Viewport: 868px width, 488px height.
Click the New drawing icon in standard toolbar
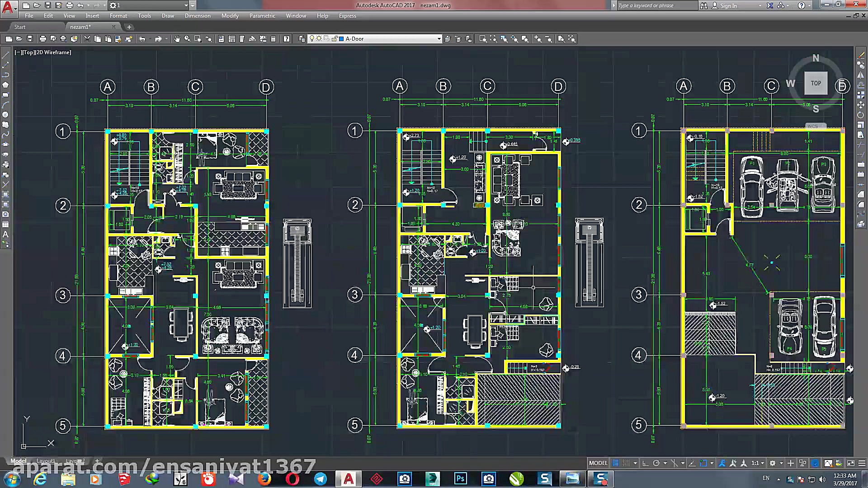pyautogui.click(x=9, y=39)
